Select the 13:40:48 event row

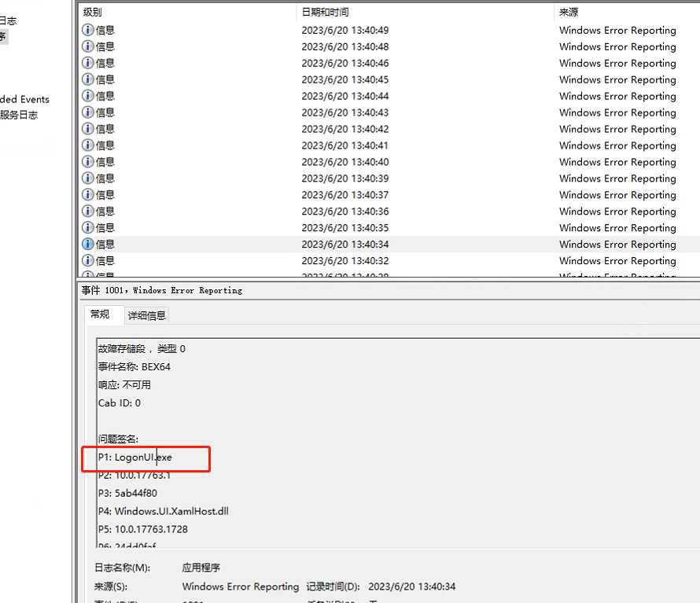click(x=315, y=46)
